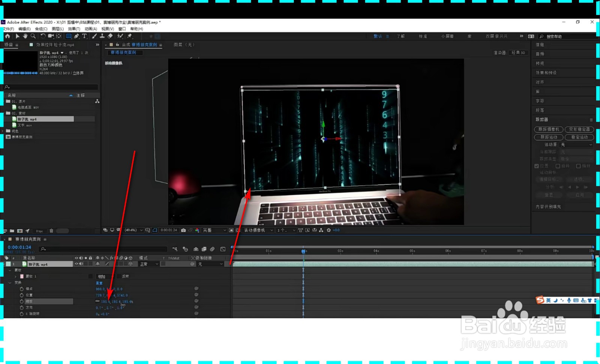Image resolution: width=600 pixels, height=364 pixels.
Task: Open the 活动摄像机 view dropdown
Action: [x=258, y=230]
